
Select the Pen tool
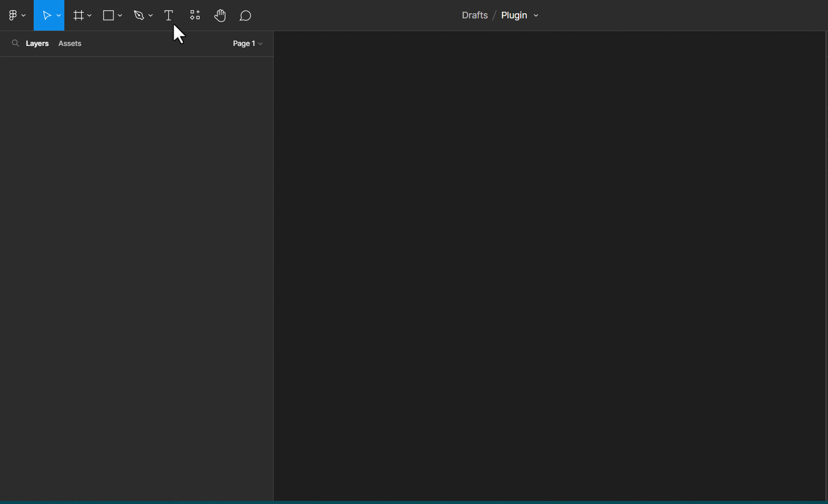click(x=139, y=15)
